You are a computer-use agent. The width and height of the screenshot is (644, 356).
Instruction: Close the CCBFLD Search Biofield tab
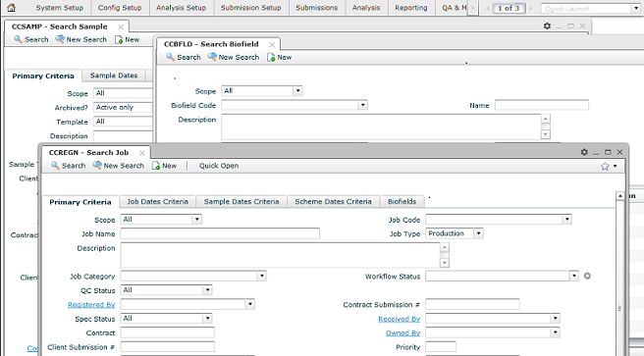click(x=272, y=45)
